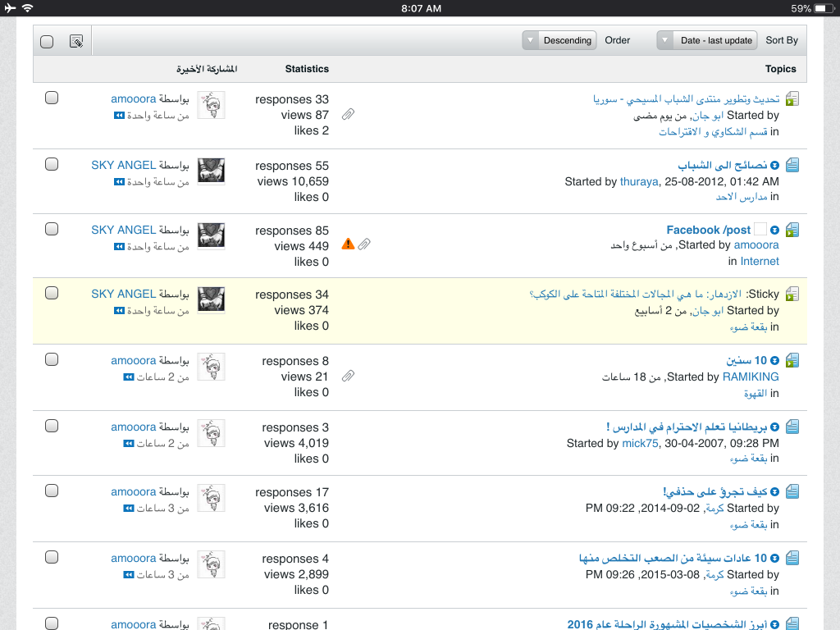Click the Topics column header
The height and width of the screenshot is (630, 840).
pyautogui.click(x=781, y=69)
